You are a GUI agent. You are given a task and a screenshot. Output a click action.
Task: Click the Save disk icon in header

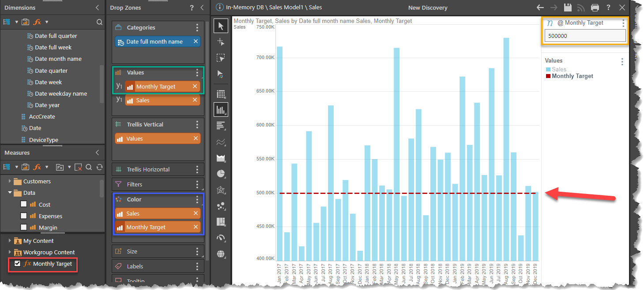tap(568, 7)
